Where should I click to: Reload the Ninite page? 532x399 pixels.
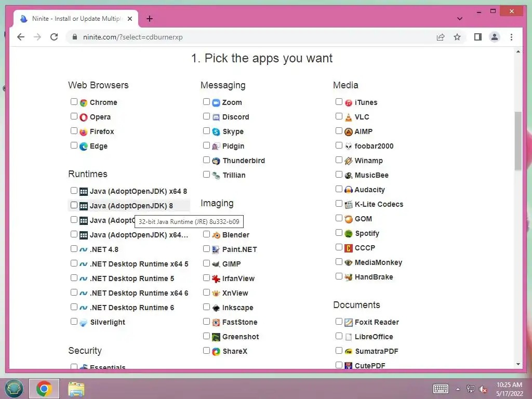54,37
